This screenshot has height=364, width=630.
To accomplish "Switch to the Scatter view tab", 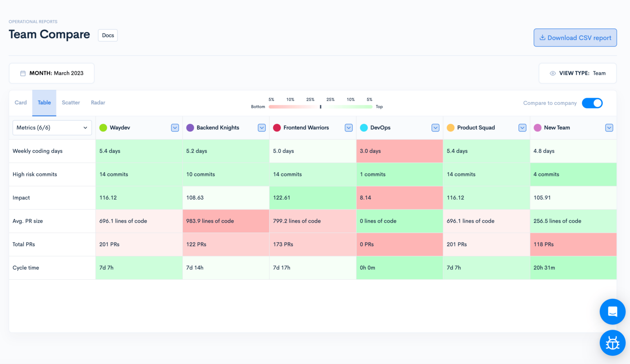I will (71, 102).
